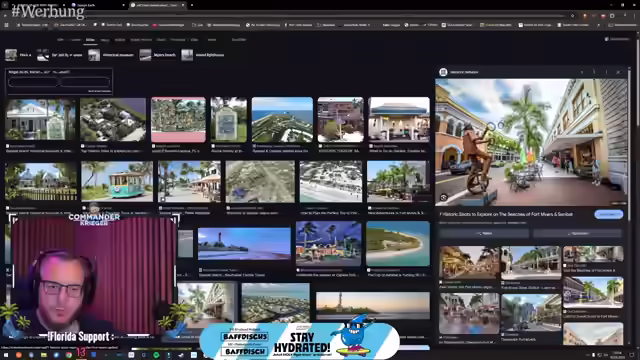Open Chrome from the taskbar

[x=69, y=355]
